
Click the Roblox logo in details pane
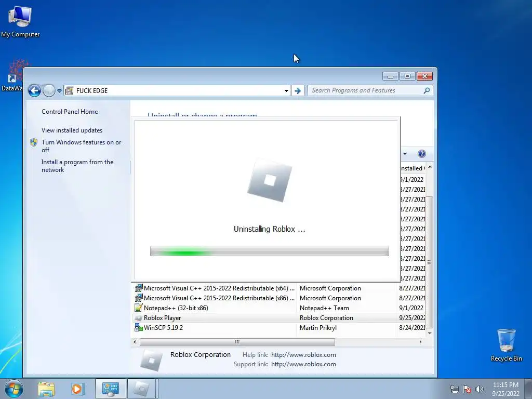pyautogui.click(x=151, y=360)
